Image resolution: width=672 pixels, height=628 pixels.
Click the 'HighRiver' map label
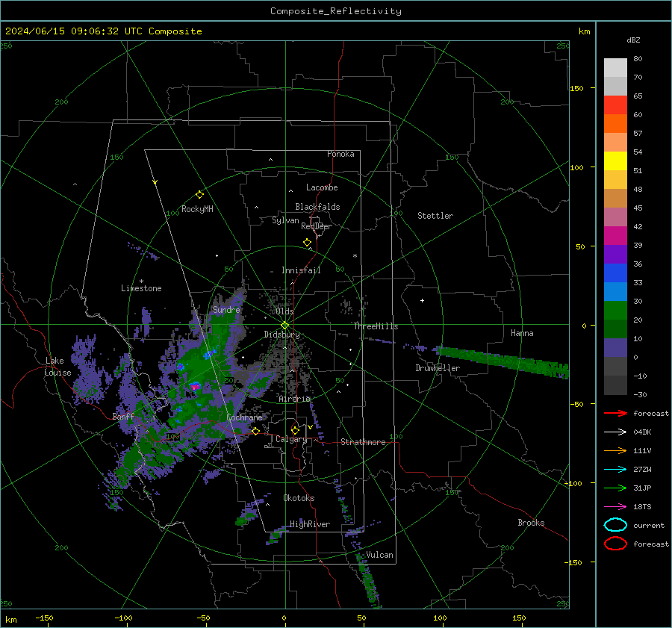click(310, 524)
